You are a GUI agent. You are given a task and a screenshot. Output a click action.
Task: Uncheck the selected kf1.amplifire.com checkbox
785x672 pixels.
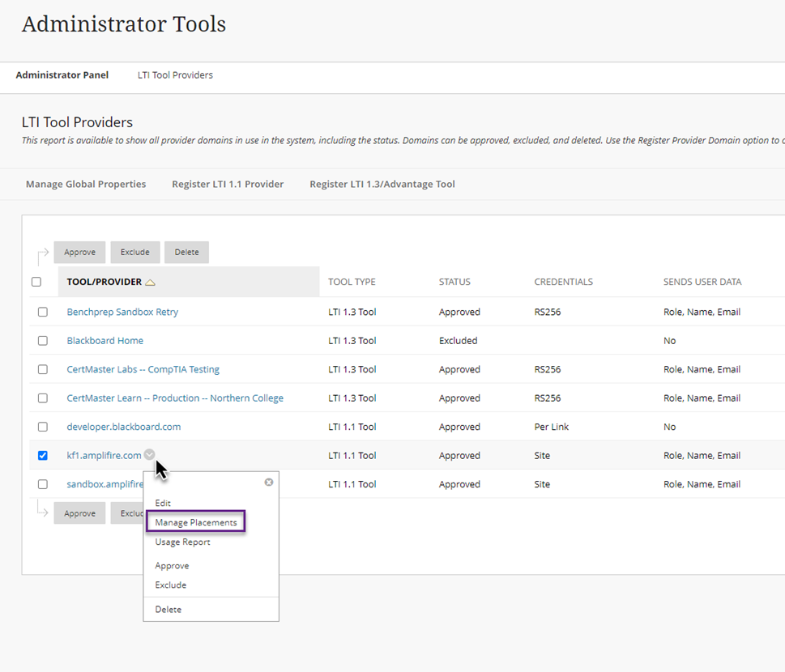[x=42, y=455]
